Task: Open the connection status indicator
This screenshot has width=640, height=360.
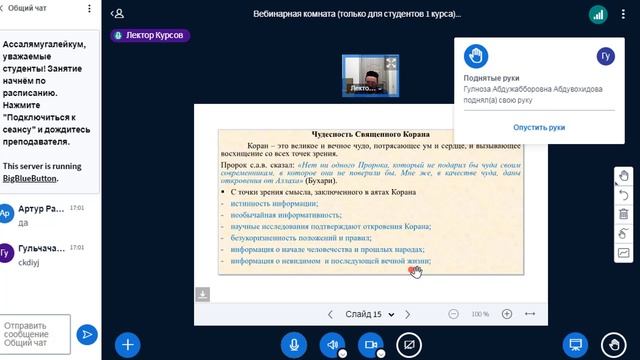Action: pos(598,15)
